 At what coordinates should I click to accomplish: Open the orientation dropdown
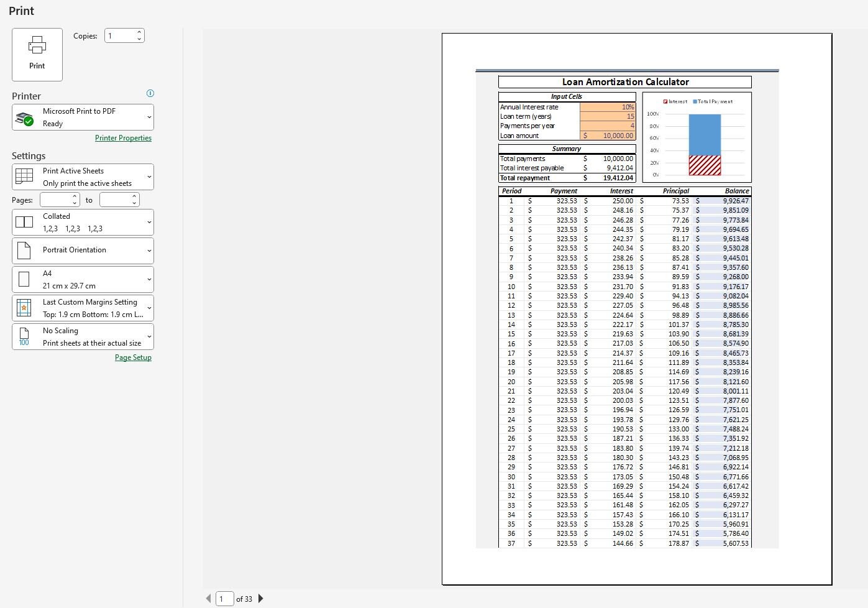[148, 250]
